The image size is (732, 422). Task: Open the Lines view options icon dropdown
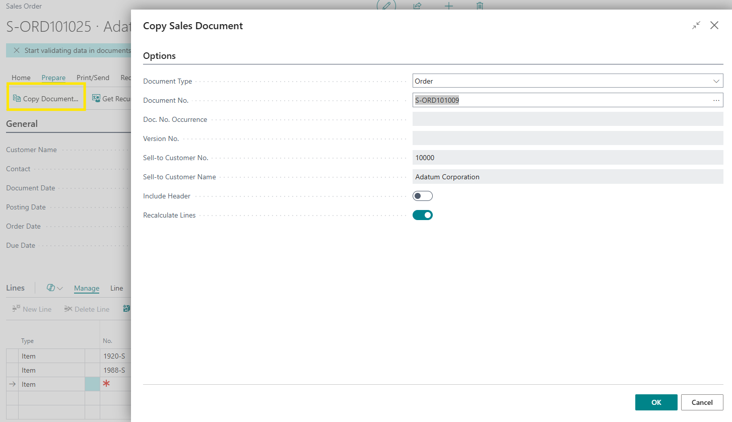click(x=54, y=288)
